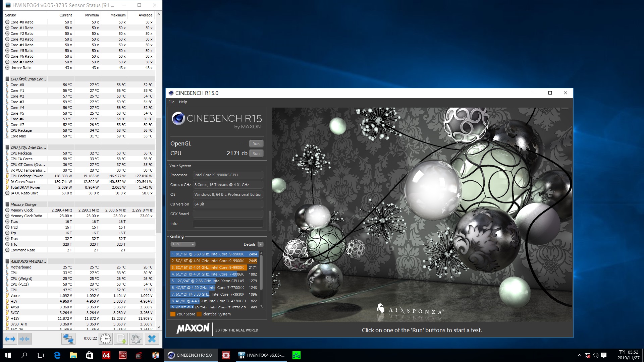Screen dimensions: 644x362
Task: Open the green Prime95 taskbar icon
Action: (x=296, y=355)
